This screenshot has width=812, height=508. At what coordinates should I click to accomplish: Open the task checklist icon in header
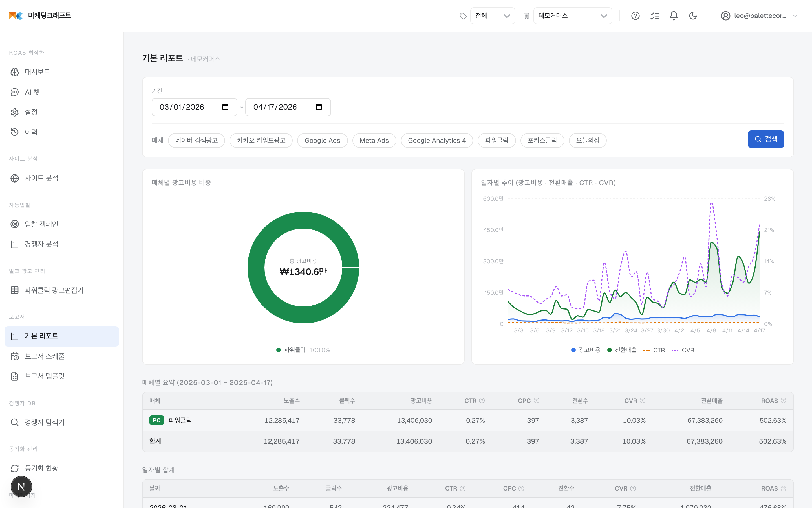click(x=655, y=16)
